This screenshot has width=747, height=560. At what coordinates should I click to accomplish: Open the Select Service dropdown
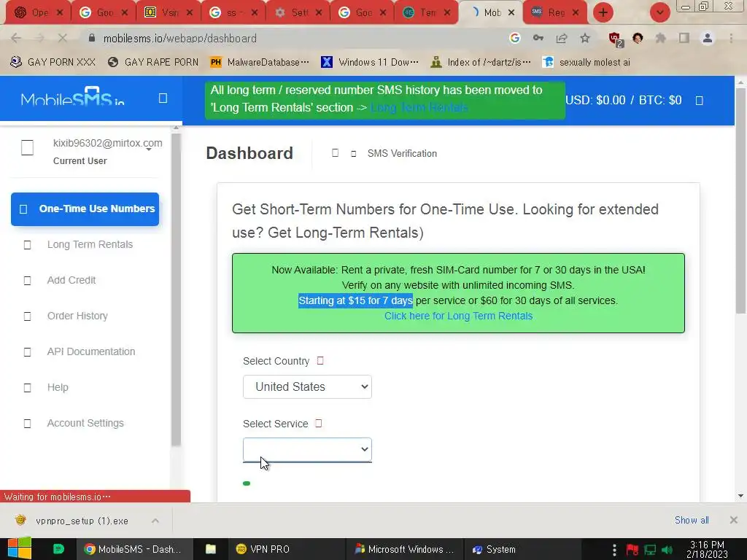[x=307, y=449]
